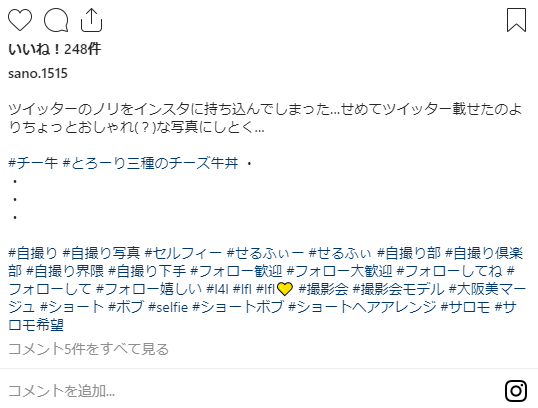The image size is (538, 408).
Task: Open hashtag #ショートボブ
Action: pos(238,307)
